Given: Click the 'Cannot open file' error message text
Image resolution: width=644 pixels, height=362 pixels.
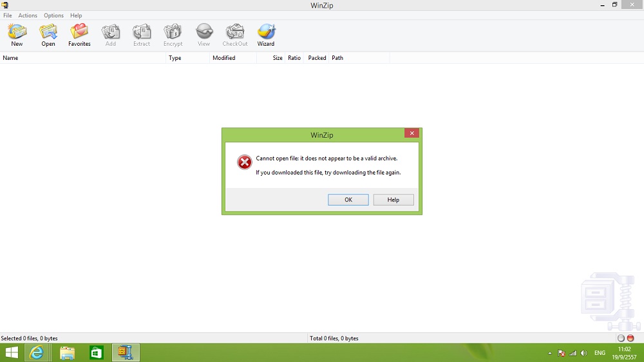Looking at the screenshot, I should pyautogui.click(x=327, y=158).
